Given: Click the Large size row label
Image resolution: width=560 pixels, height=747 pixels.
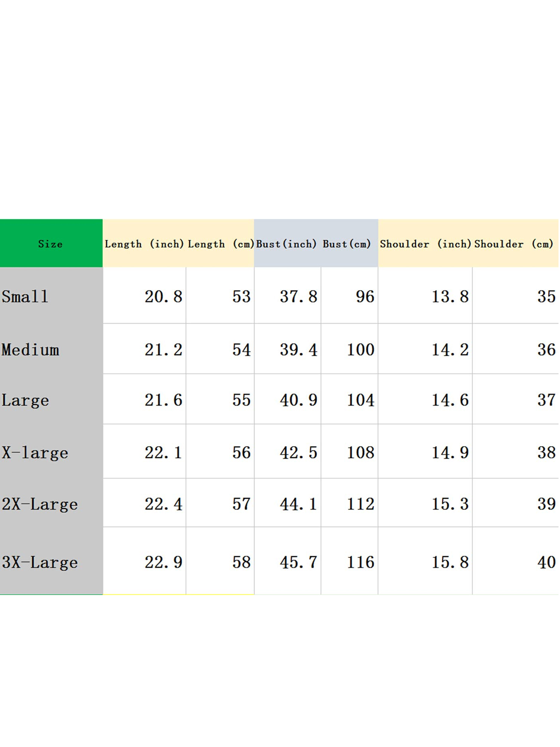Looking at the screenshot, I should [x=25, y=400].
